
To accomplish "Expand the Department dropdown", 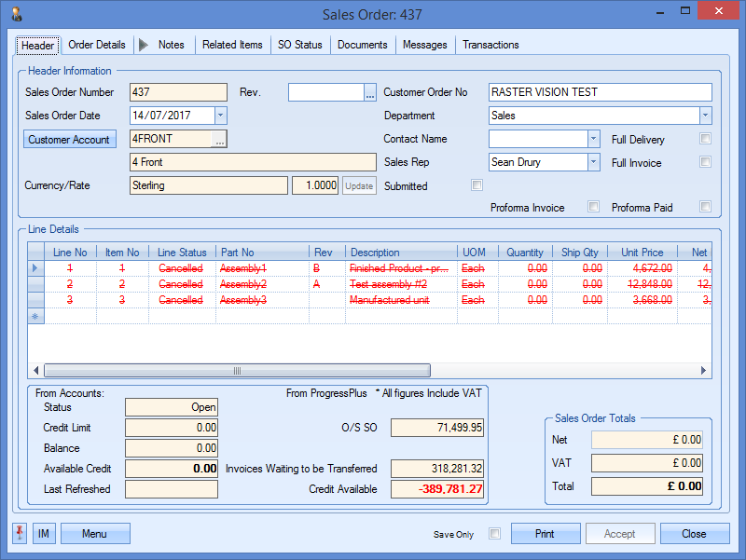I will coord(705,116).
